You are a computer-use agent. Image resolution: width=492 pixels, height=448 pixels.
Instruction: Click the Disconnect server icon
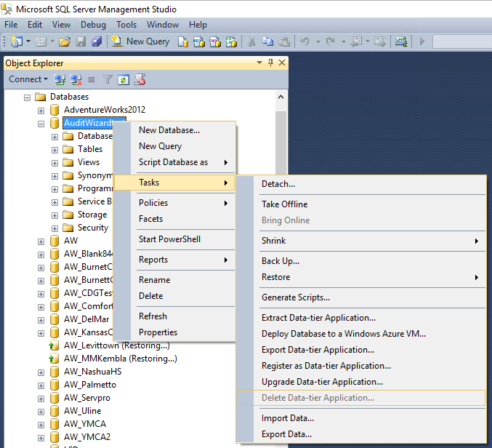pos(76,80)
